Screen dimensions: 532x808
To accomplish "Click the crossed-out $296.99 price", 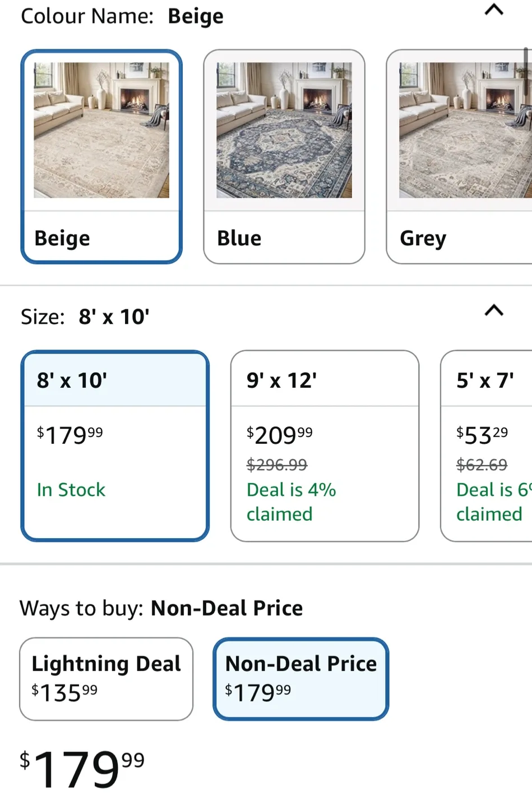I will click(276, 465).
